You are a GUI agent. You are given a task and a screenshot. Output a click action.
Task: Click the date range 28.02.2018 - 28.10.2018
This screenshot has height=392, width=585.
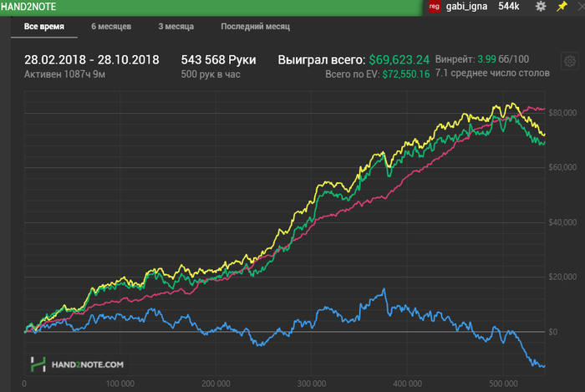pos(92,59)
